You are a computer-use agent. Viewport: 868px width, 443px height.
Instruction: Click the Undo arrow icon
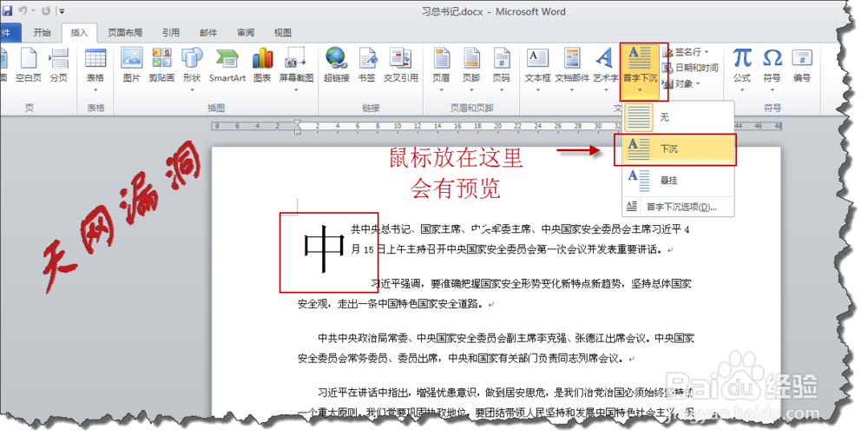pos(23,10)
